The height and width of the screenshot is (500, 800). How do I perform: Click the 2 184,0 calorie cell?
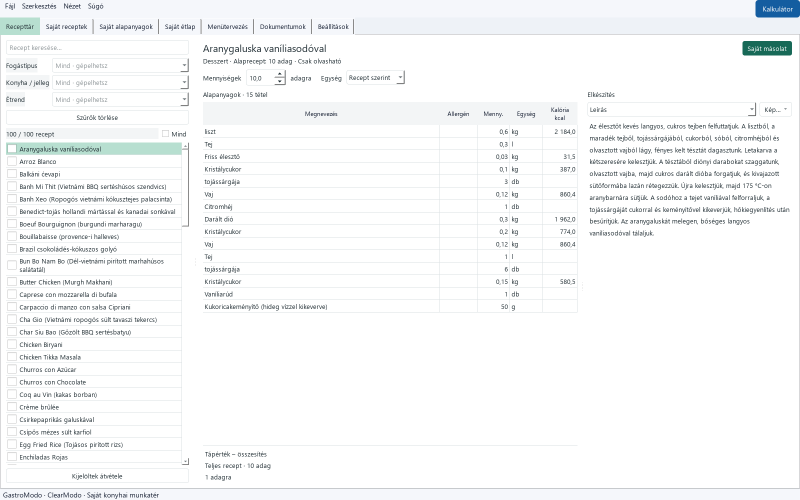tap(560, 132)
